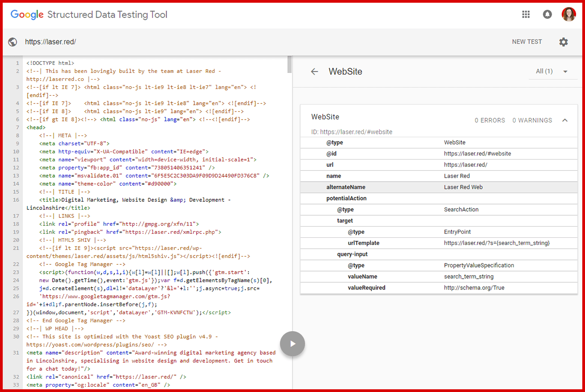
Task: Run the test with the play button
Action: 292,344
